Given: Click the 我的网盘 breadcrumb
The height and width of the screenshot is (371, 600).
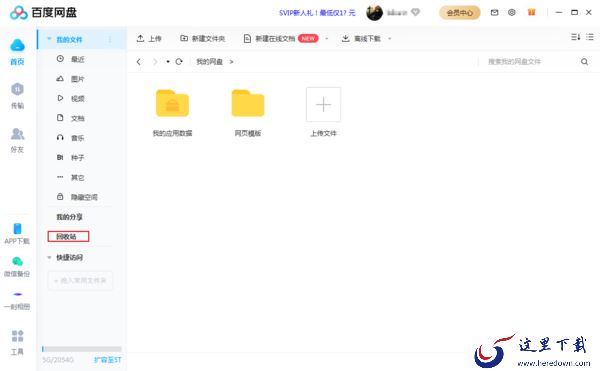Looking at the screenshot, I should pos(209,62).
